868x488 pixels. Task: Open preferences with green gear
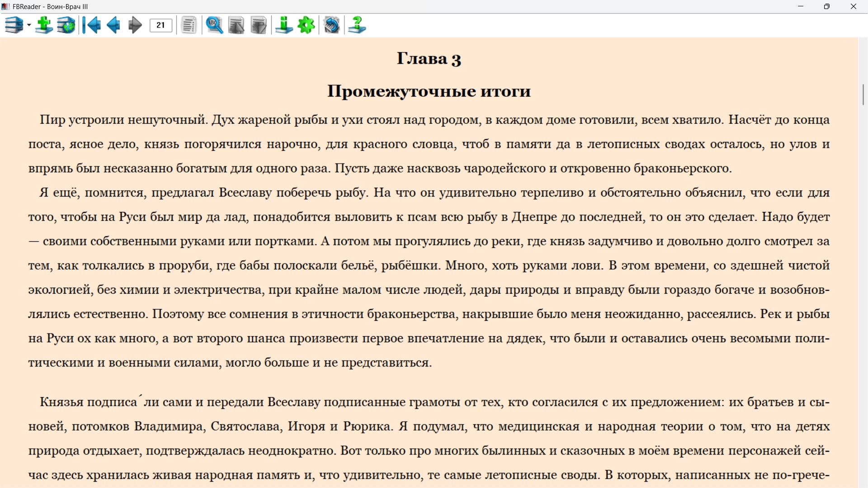(307, 25)
